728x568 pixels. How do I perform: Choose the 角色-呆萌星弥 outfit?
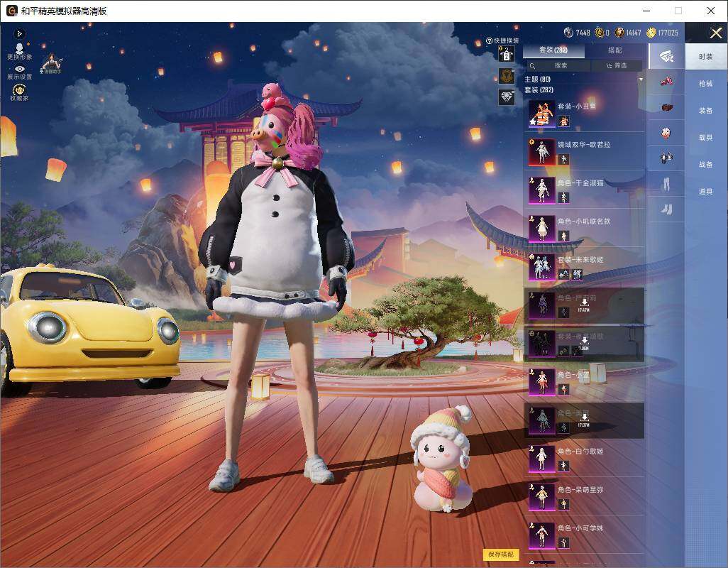click(585, 496)
